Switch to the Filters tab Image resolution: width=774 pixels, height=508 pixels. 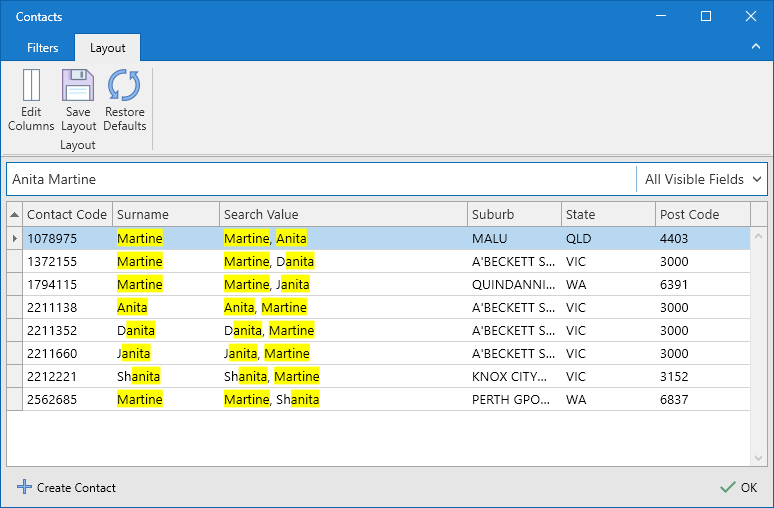42,48
